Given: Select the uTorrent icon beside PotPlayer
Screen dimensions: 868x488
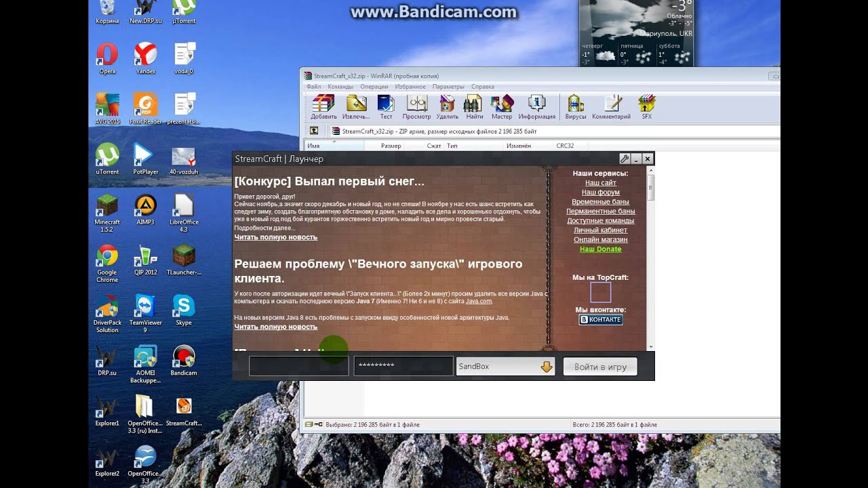Looking at the screenshot, I should tap(107, 159).
